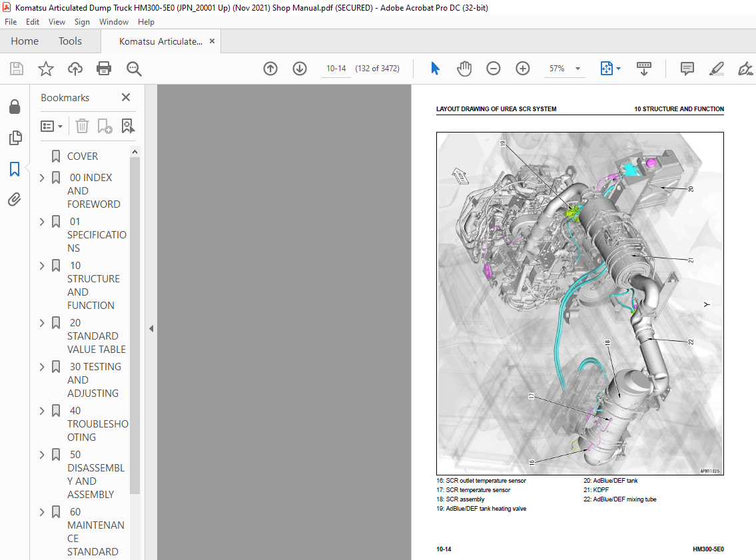Image resolution: width=756 pixels, height=560 pixels.
Task: Zoom in with plus button
Action: tap(523, 69)
